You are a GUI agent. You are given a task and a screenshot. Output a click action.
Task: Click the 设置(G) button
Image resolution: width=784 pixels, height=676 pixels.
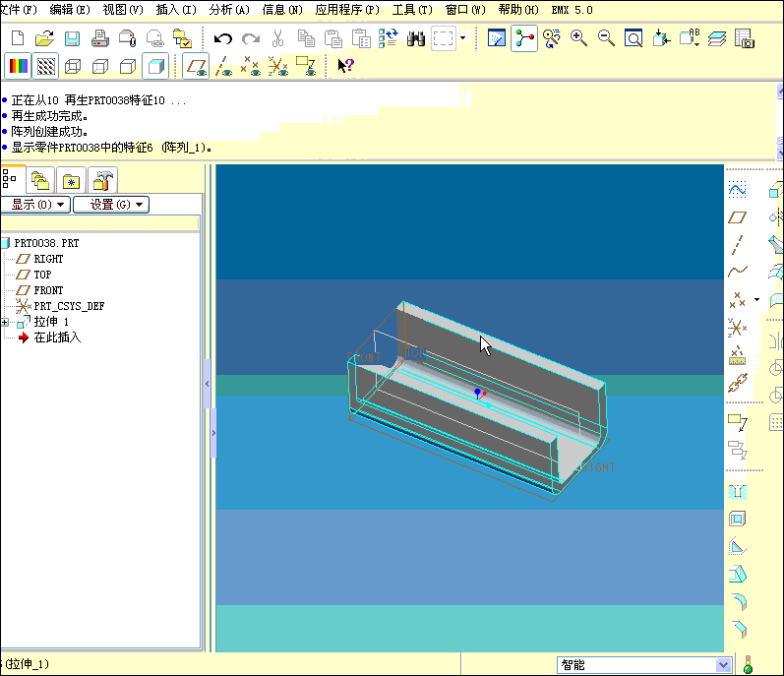110,205
